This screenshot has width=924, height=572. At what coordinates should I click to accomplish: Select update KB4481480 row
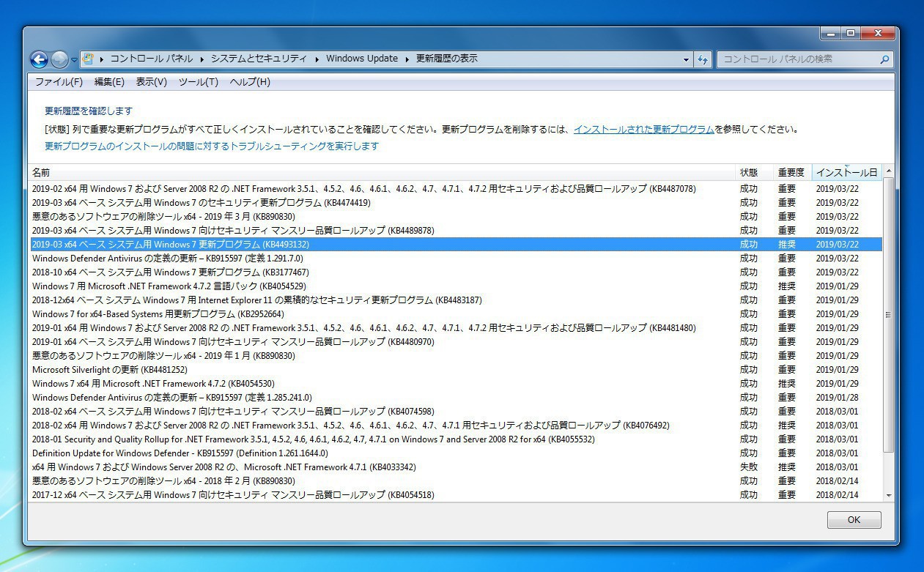coord(456,328)
